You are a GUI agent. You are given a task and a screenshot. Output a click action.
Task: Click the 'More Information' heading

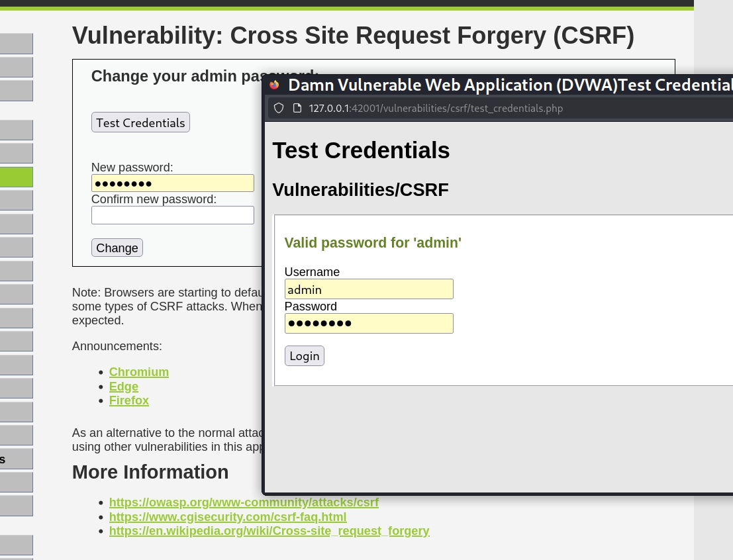pyautogui.click(x=150, y=472)
